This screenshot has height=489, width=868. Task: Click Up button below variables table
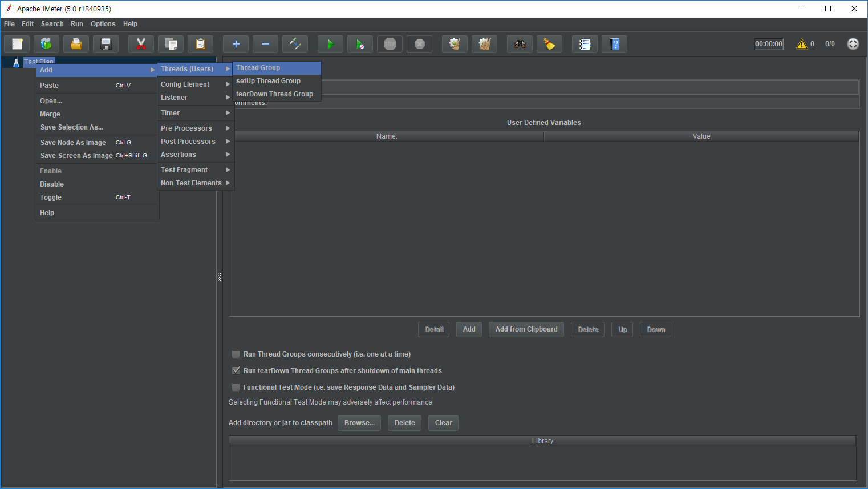pyautogui.click(x=623, y=330)
